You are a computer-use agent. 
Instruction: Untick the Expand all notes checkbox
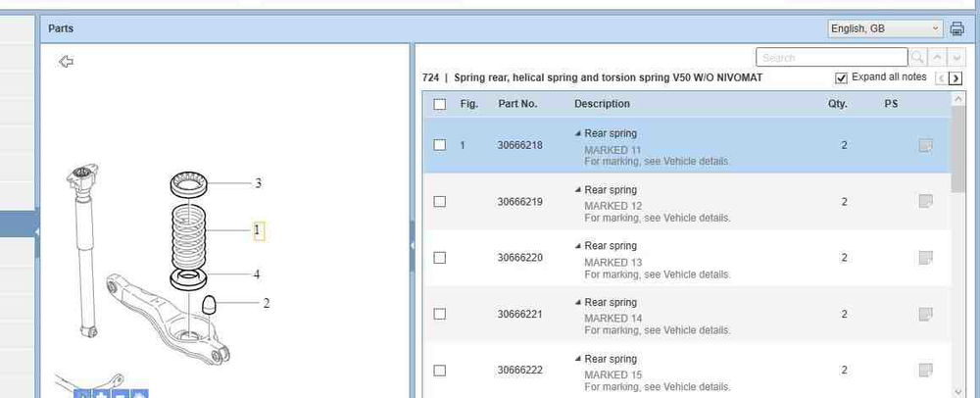tap(841, 77)
